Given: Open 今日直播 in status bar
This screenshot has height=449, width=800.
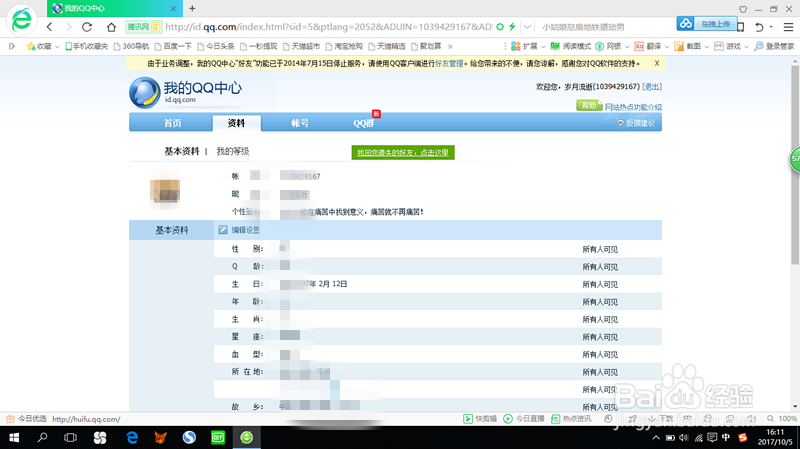Looking at the screenshot, I should (x=524, y=419).
